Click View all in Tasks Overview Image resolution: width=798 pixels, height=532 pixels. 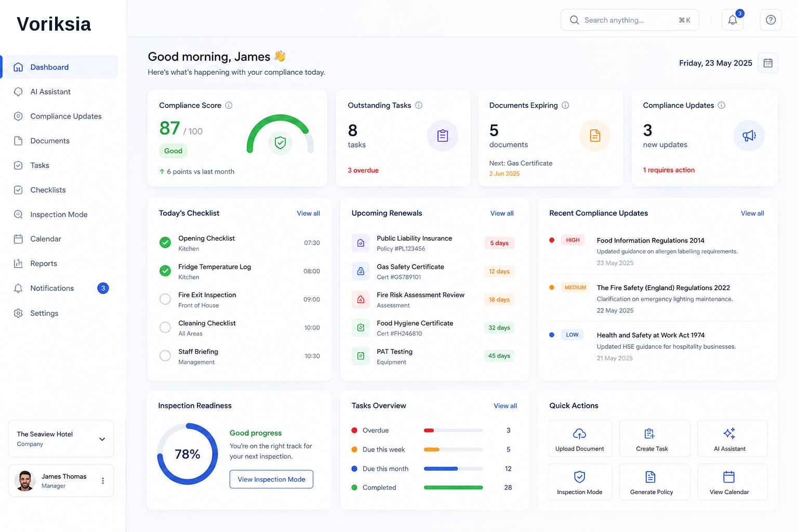505,406
